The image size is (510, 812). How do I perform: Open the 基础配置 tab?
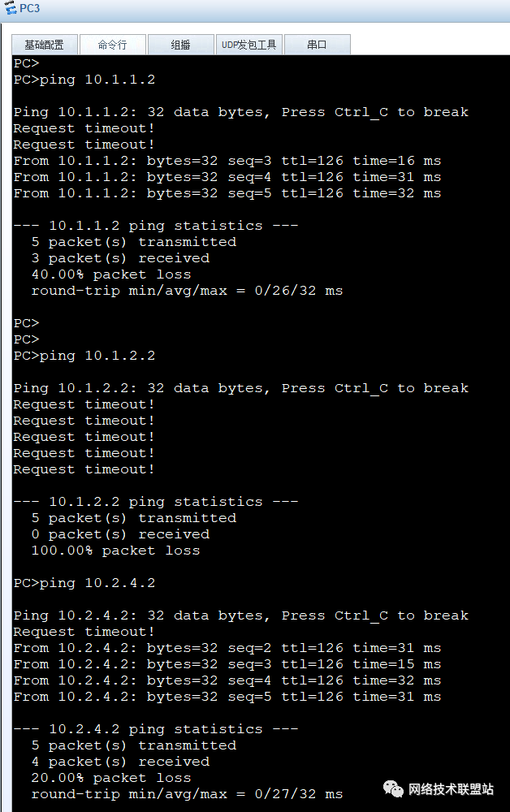(45, 45)
